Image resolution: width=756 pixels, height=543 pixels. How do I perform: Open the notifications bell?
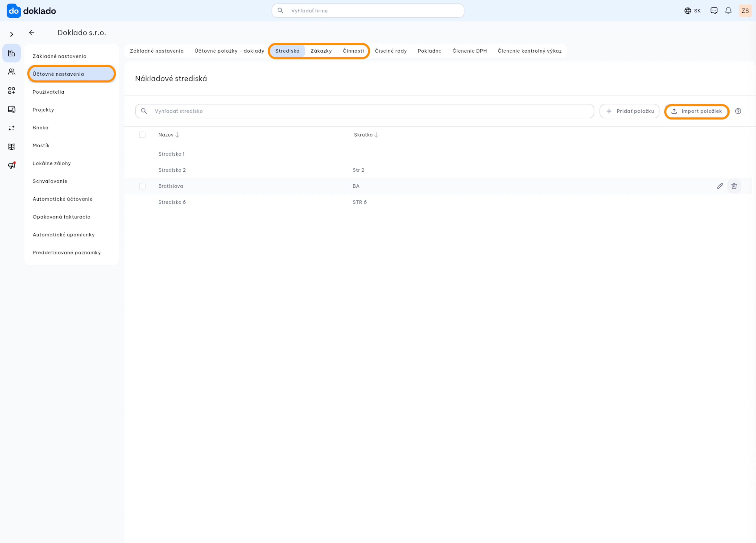click(728, 11)
